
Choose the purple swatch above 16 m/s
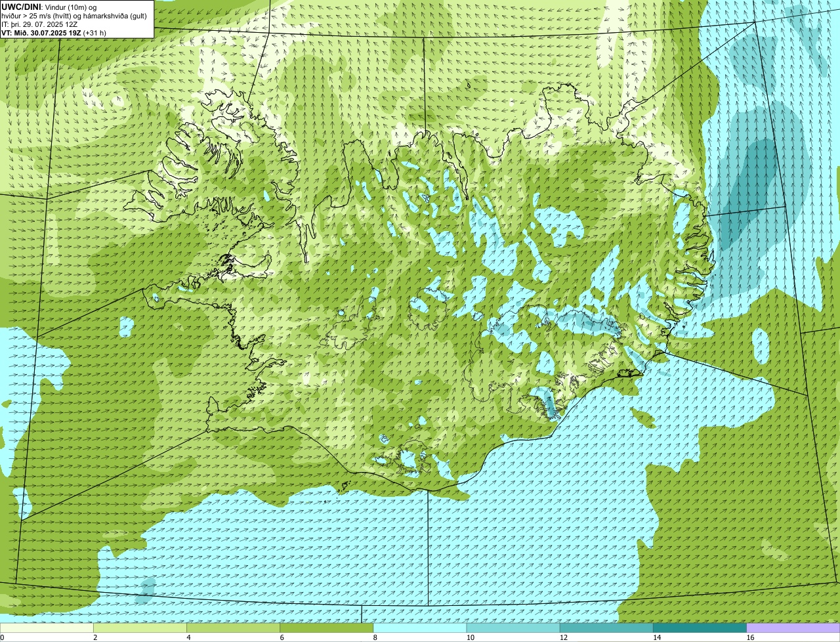click(x=793, y=628)
